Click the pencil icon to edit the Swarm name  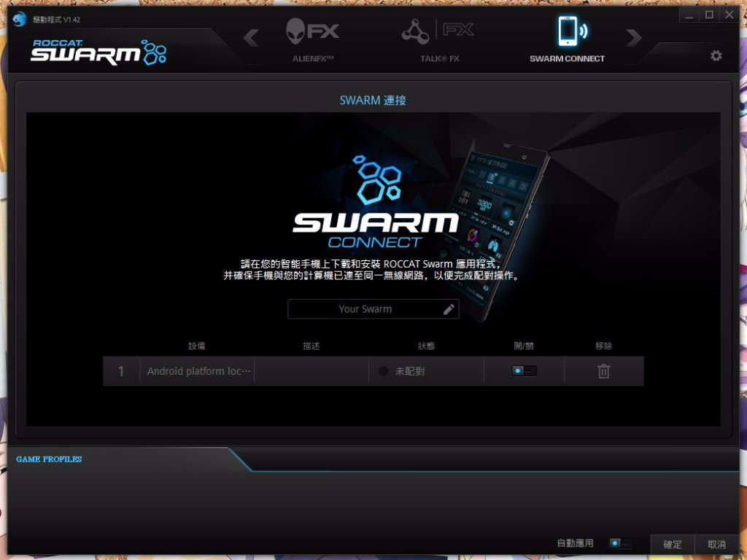click(449, 309)
